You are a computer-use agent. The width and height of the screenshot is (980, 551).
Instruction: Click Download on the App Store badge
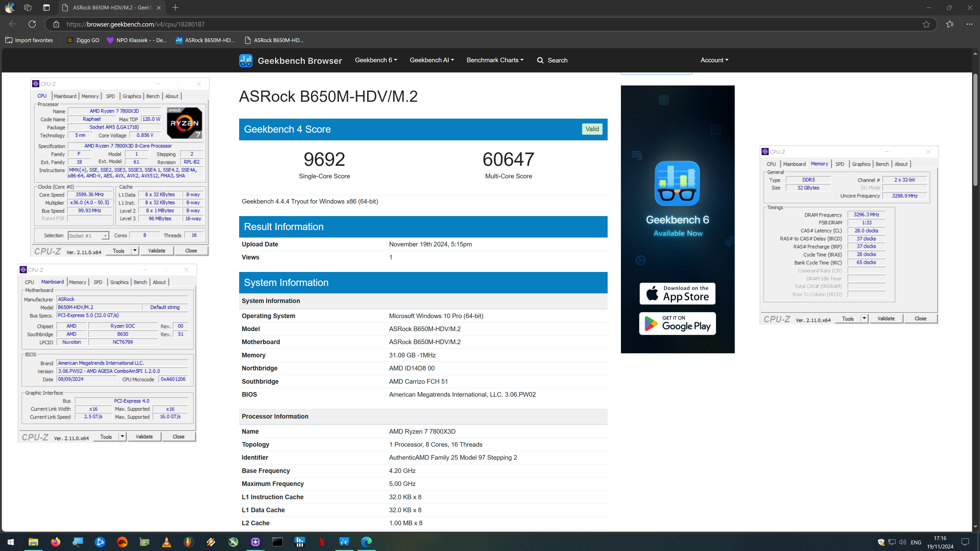(677, 294)
